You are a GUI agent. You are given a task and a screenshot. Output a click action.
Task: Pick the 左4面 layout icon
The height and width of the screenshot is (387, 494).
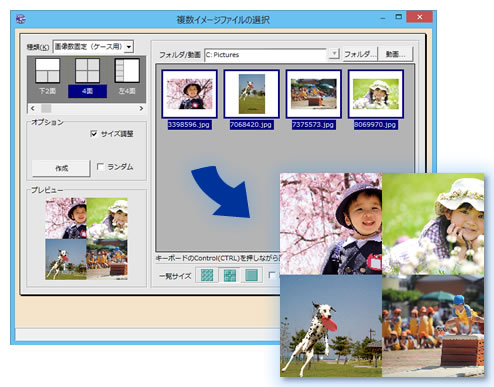point(127,71)
